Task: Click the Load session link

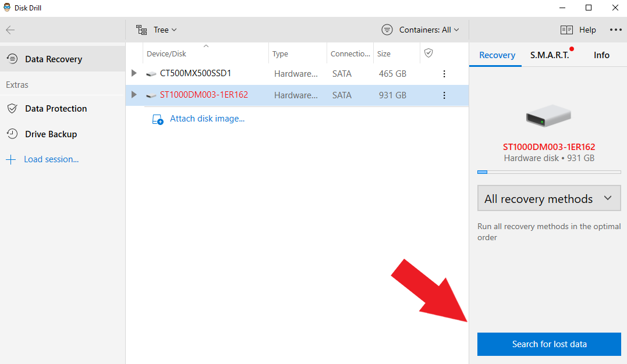Action: tap(51, 159)
